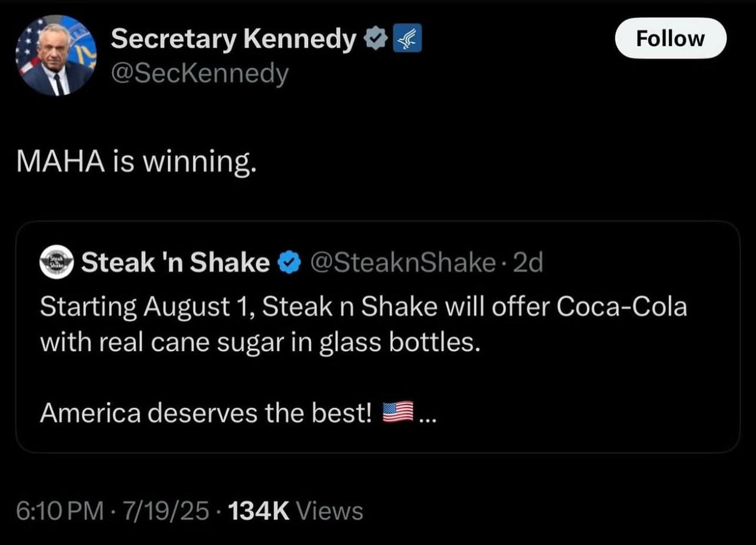Click the blue HHS affiliation badge icon
Image resolution: width=756 pixels, height=545 pixels.
(x=407, y=40)
